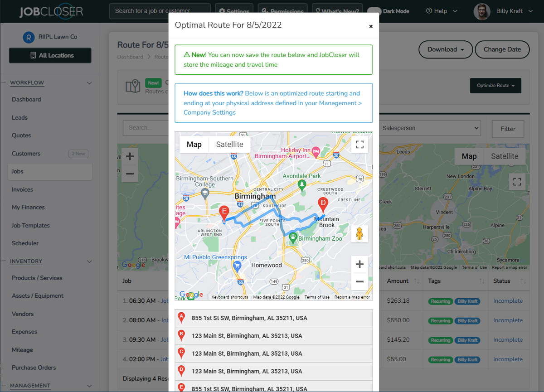Switch the background map to Satellite view

tap(505, 156)
